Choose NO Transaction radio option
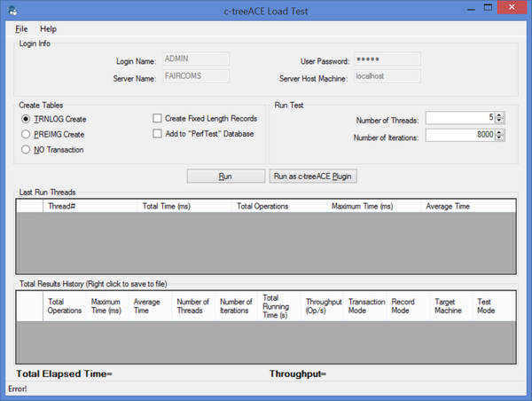532x401 pixels. [x=27, y=150]
